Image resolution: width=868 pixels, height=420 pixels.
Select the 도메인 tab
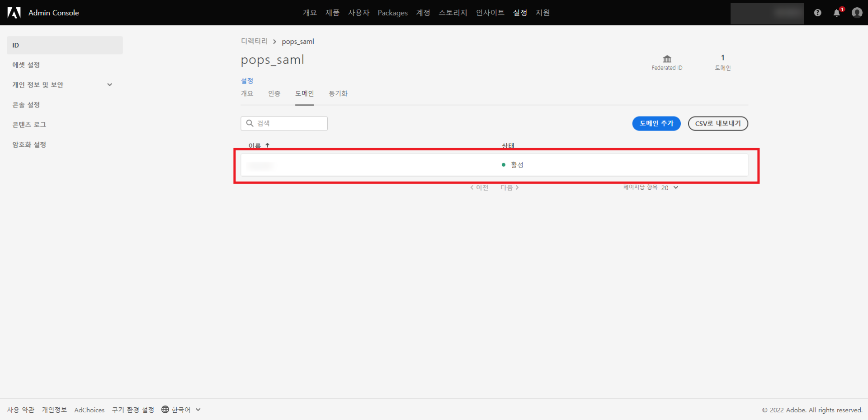(304, 93)
